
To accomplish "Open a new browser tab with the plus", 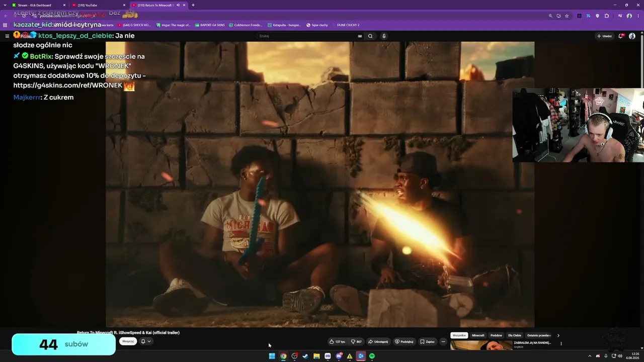I will [x=193, y=5].
